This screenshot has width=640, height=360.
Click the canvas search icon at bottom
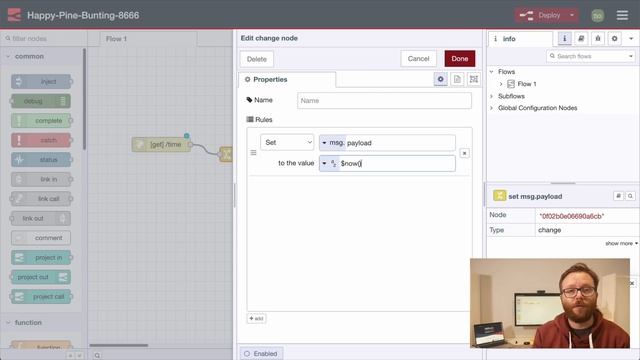click(x=97, y=355)
